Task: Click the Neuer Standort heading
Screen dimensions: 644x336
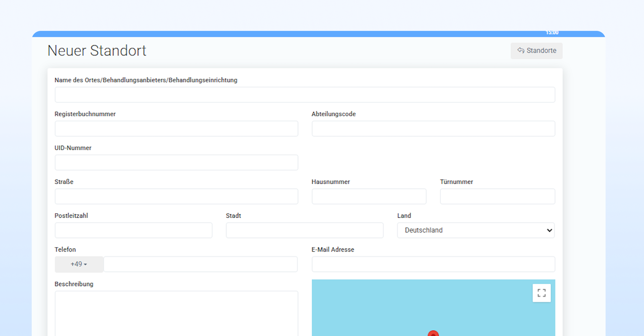Action: (x=97, y=50)
